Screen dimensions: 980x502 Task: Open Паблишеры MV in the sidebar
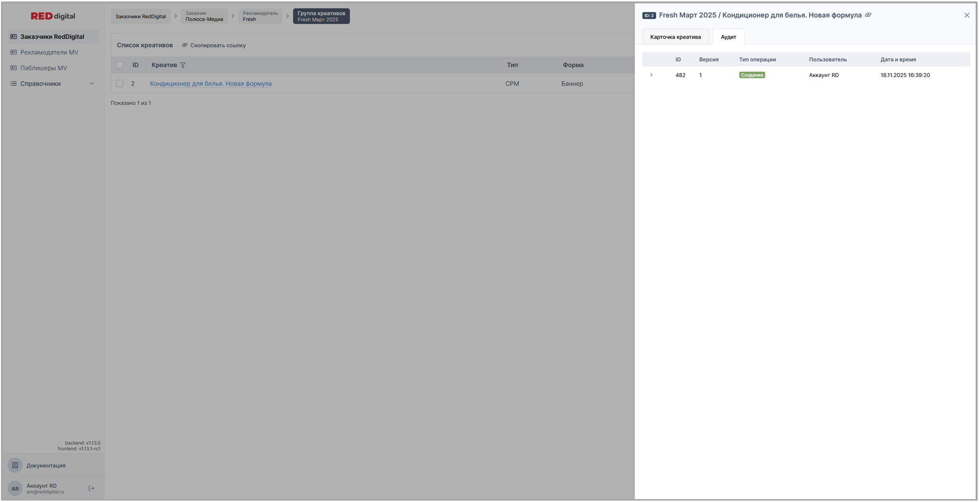43,68
